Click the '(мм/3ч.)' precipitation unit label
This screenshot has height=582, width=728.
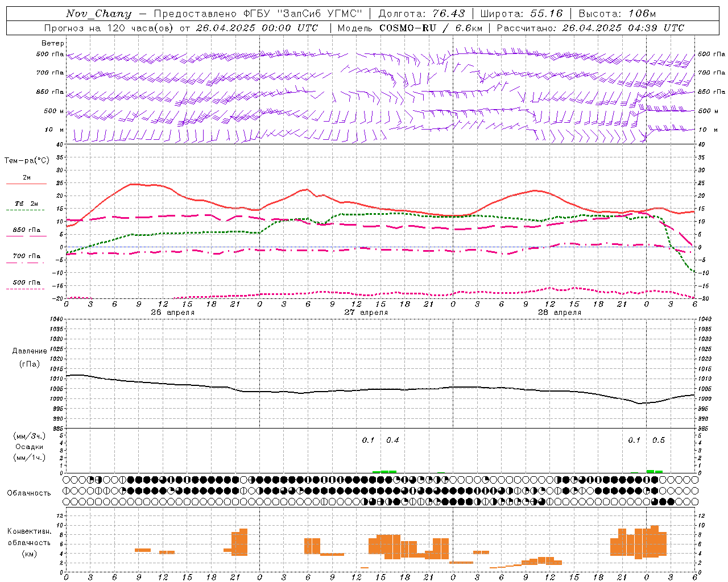[29, 436]
